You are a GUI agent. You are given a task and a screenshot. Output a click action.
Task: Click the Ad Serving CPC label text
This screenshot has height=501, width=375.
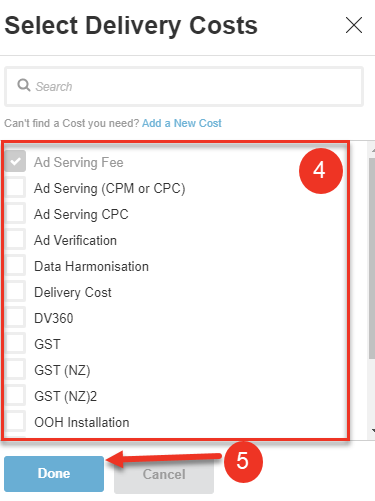[81, 214]
